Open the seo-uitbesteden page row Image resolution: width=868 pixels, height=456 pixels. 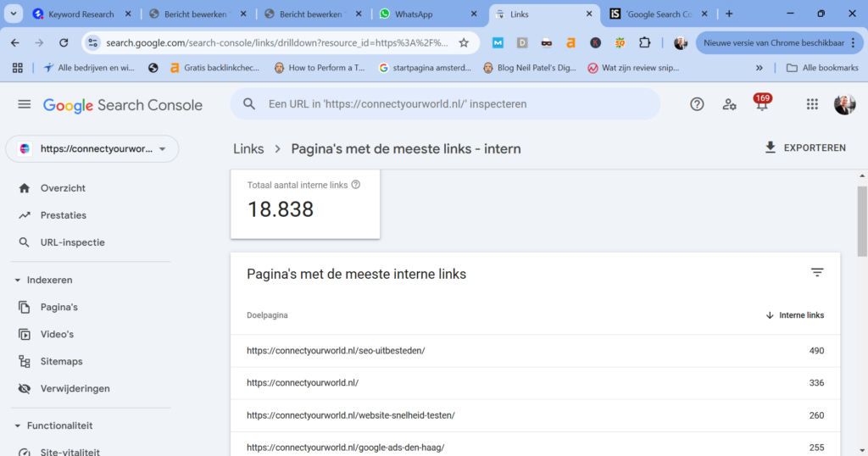336,350
